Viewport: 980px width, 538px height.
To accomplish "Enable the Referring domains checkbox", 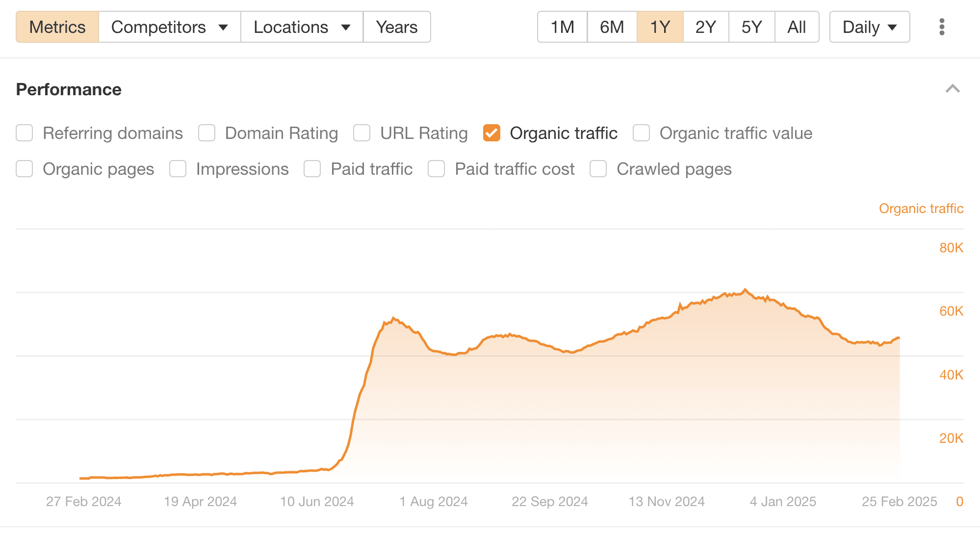I will [x=25, y=133].
